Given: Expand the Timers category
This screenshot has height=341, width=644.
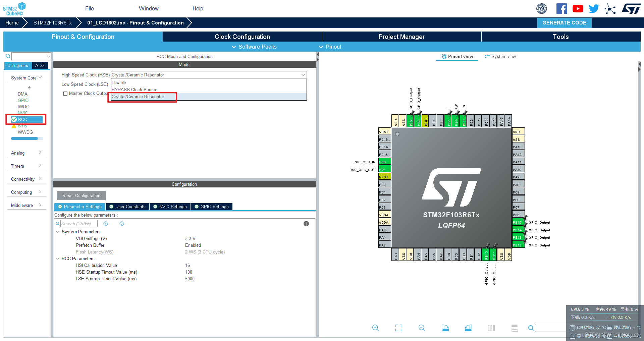Looking at the screenshot, I should coord(27,166).
